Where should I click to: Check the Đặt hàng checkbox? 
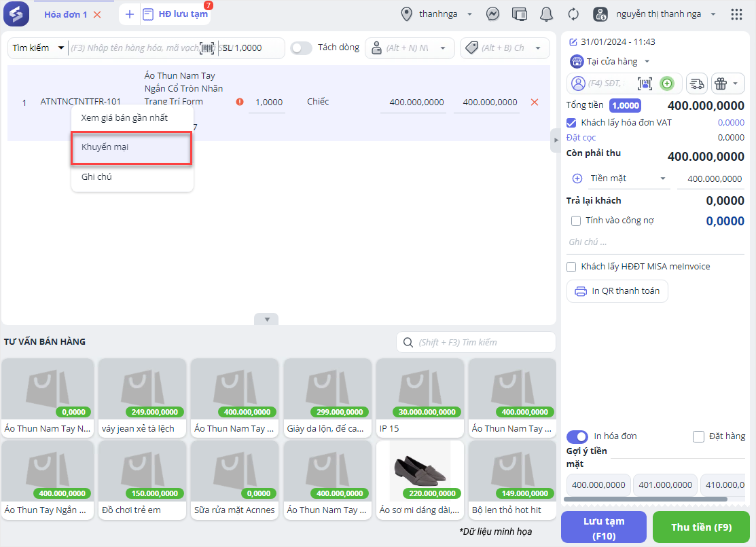pyautogui.click(x=698, y=436)
